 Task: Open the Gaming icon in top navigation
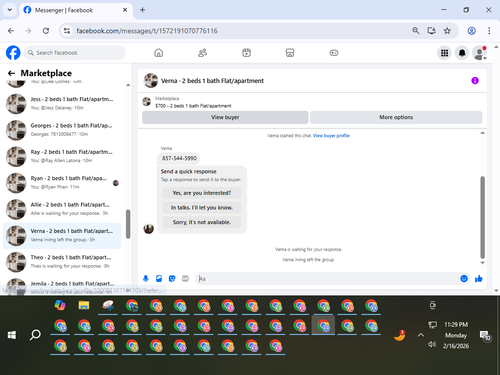coord(334,53)
